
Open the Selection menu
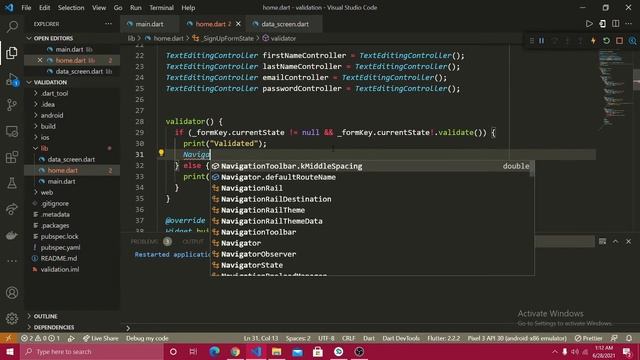pos(71,8)
